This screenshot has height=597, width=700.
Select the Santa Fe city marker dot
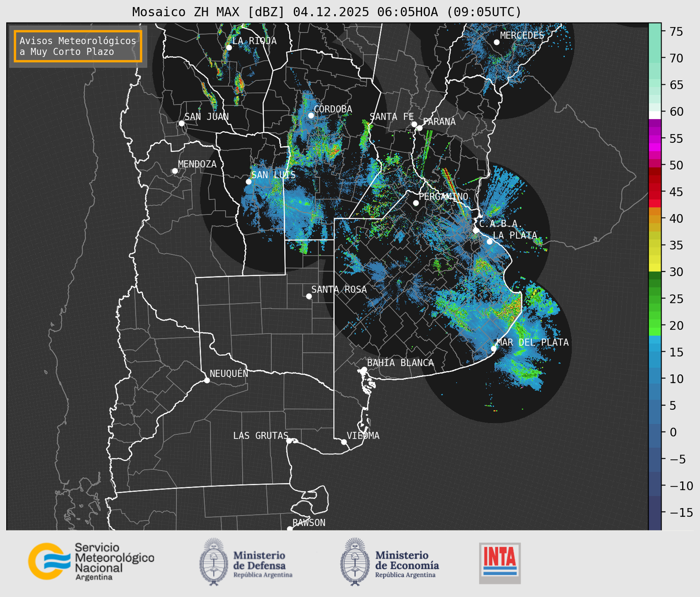[414, 124]
